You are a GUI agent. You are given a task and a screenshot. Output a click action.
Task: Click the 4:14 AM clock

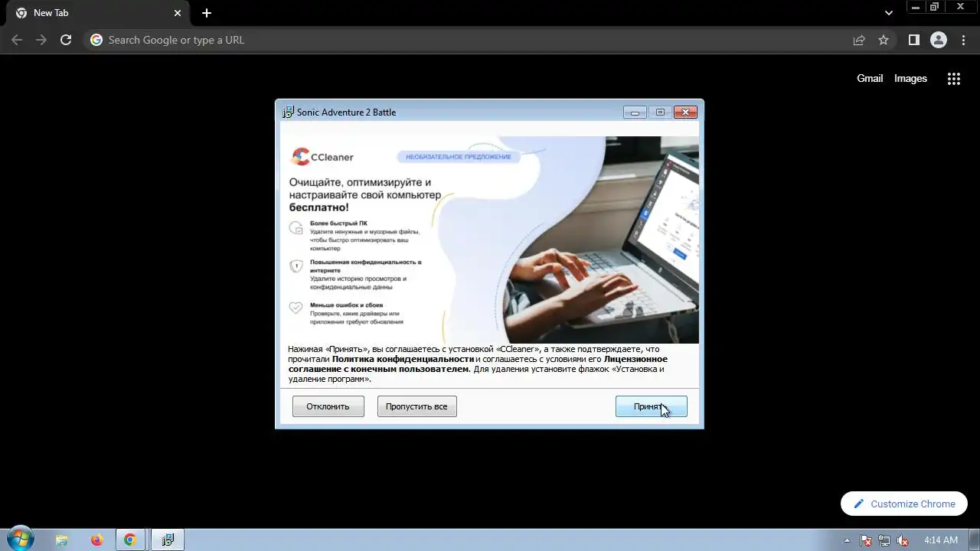[941, 540]
